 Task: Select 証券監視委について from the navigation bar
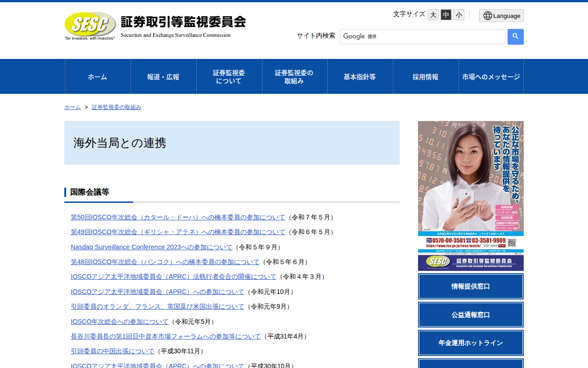229,76
